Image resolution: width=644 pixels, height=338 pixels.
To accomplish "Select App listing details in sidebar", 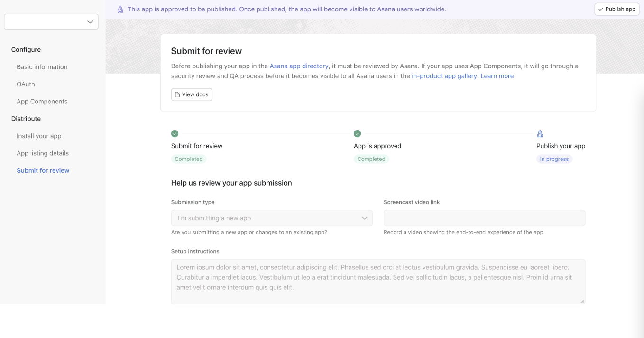I will [x=43, y=153].
